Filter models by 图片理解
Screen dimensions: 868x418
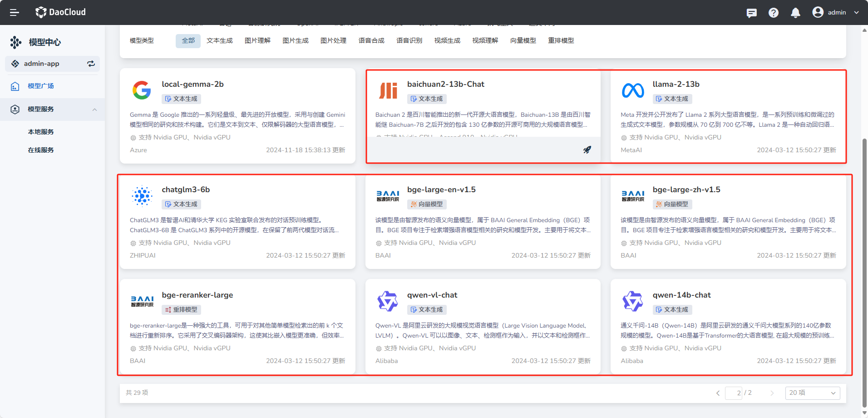pos(257,40)
